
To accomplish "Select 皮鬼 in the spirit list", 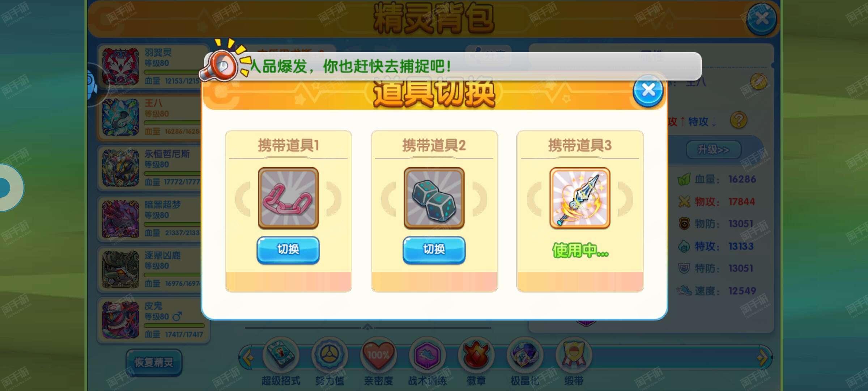I will pos(153,320).
